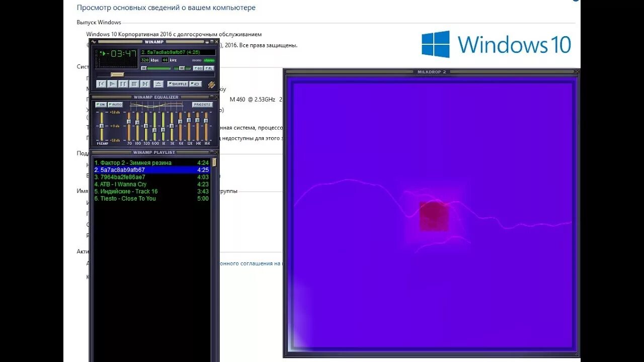Image resolution: width=644 pixels, height=362 pixels.
Task: Select playlist track Фактор 2 - Зимняя резина
Action: point(151,163)
